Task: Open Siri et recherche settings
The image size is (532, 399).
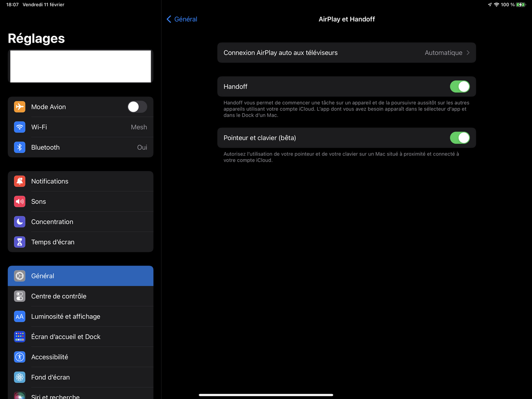Action: [x=81, y=394]
